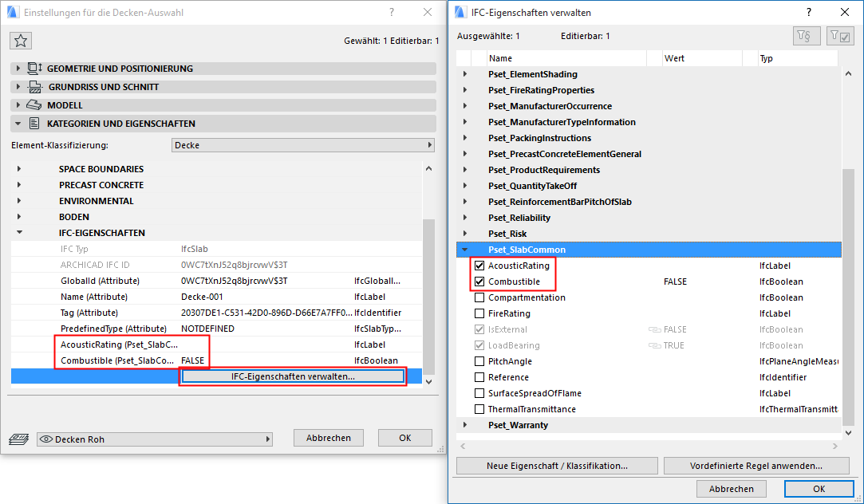Expand the Grundriss und Schnitt section

(18, 87)
